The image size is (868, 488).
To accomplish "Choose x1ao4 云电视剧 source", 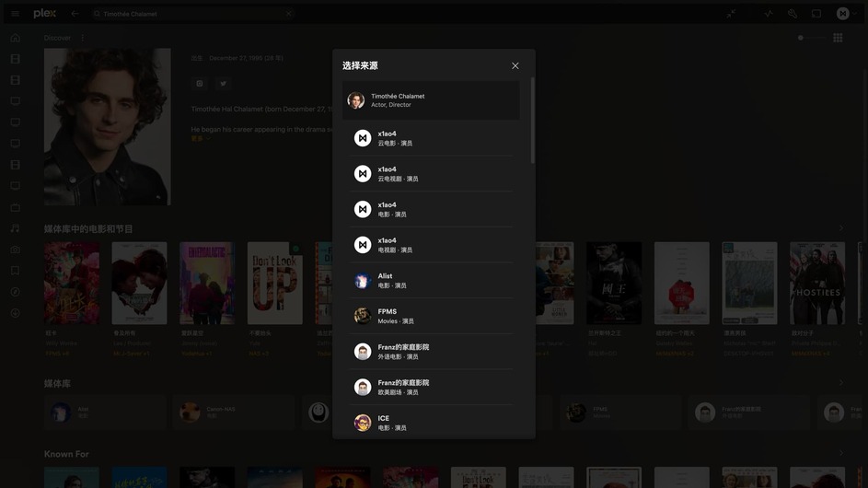I will click(x=431, y=174).
